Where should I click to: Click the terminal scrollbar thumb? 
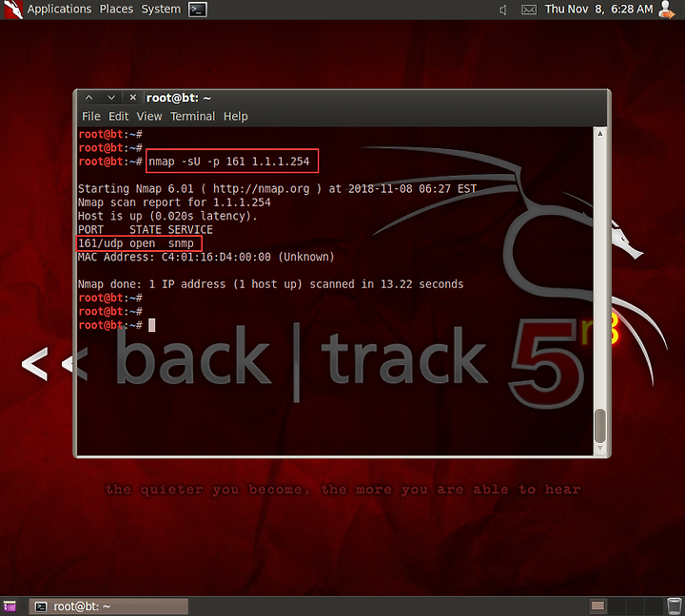click(600, 426)
